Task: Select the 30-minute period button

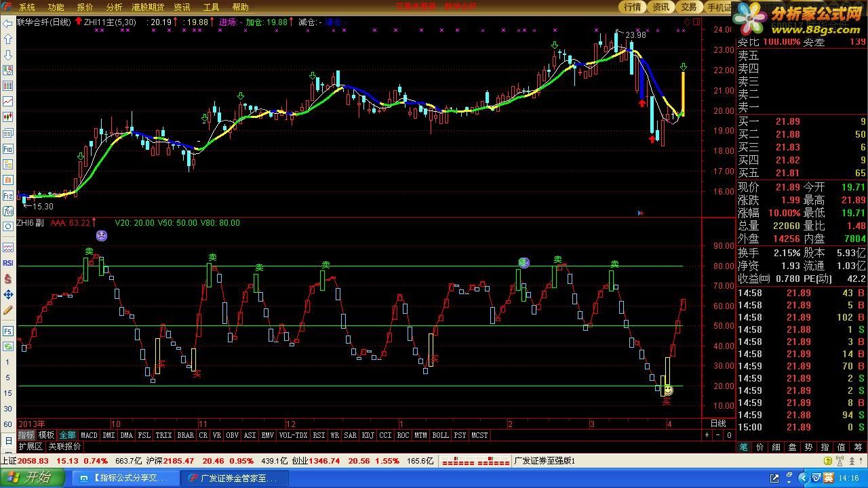Action: click(x=7, y=409)
